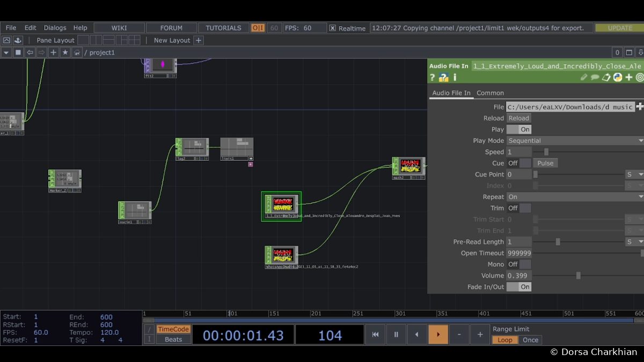
Task: Jump to start with the rewind button
Action: pyautogui.click(x=375, y=335)
